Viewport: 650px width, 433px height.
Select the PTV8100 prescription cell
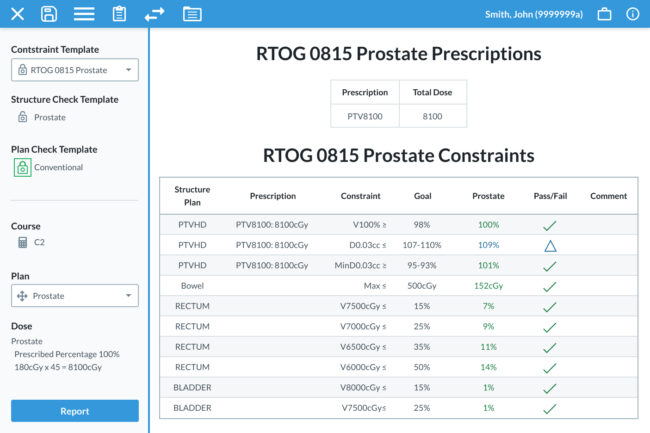364,116
